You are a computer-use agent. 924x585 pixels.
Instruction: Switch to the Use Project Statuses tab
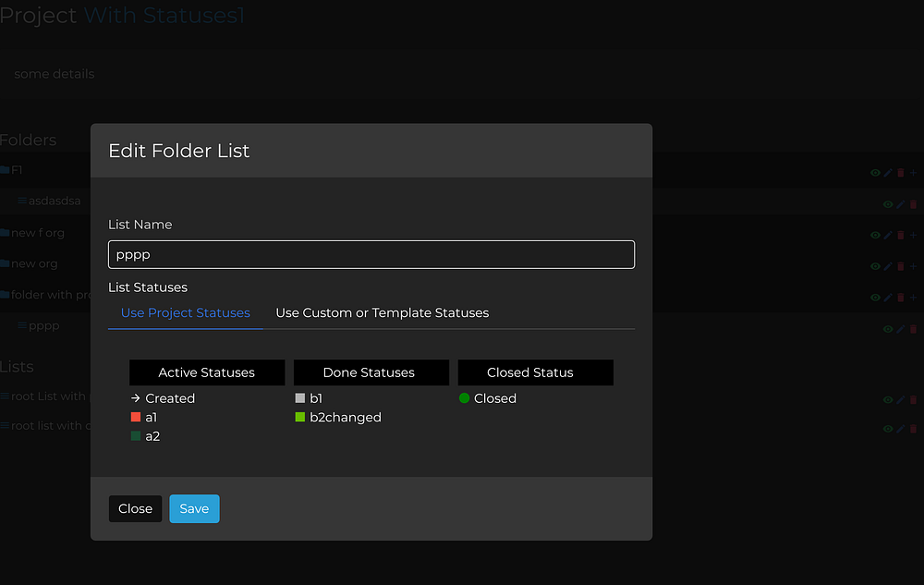point(186,313)
